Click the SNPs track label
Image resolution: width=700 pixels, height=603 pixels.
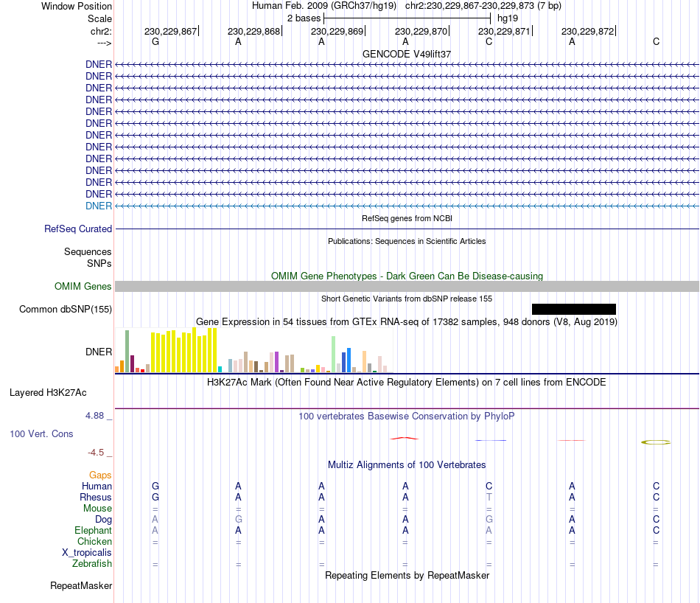(99, 263)
